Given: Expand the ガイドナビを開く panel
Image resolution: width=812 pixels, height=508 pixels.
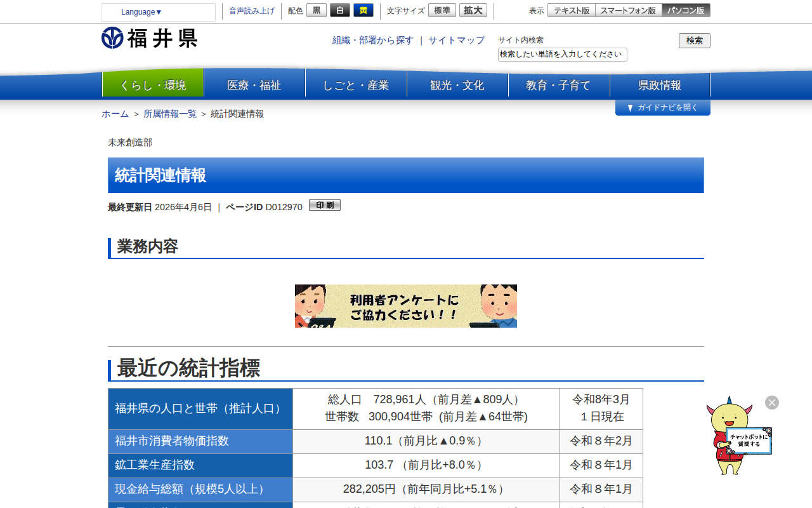Looking at the screenshot, I should (x=662, y=107).
